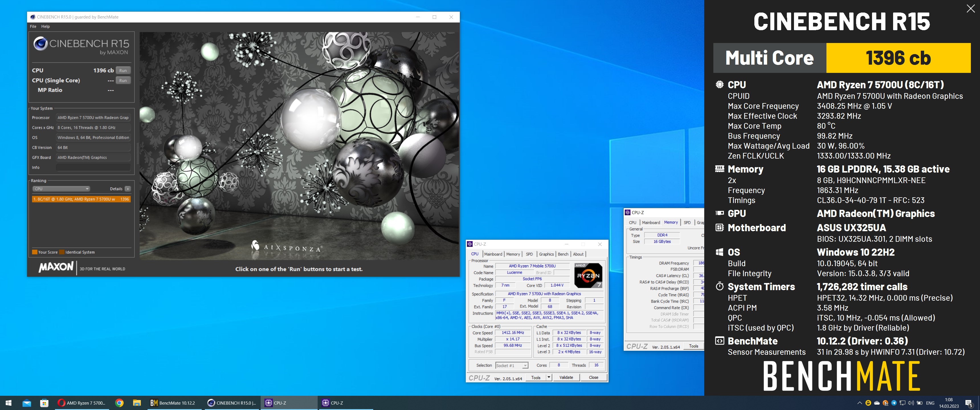980x410 pixels.
Task: Open the Windows Start menu
Action: (x=8, y=403)
